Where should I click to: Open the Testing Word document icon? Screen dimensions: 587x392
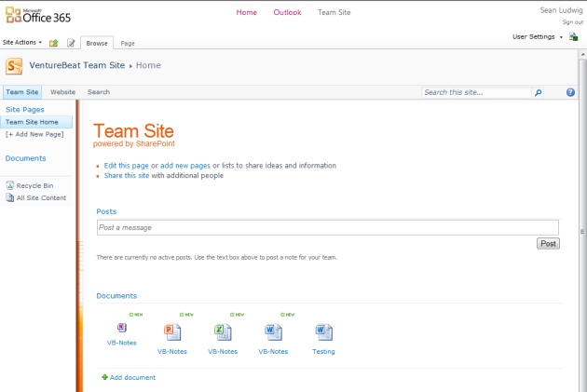coord(324,332)
